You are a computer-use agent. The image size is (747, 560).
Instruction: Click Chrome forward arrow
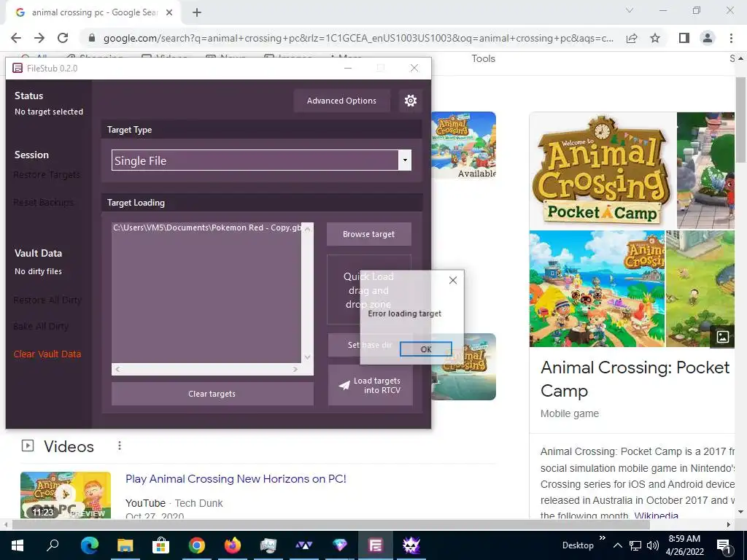39,38
